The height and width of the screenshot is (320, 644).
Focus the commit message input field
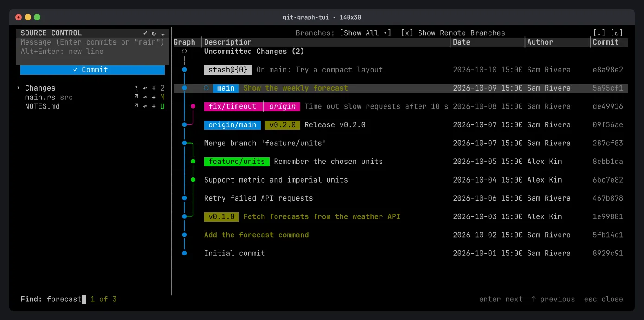tap(92, 47)
